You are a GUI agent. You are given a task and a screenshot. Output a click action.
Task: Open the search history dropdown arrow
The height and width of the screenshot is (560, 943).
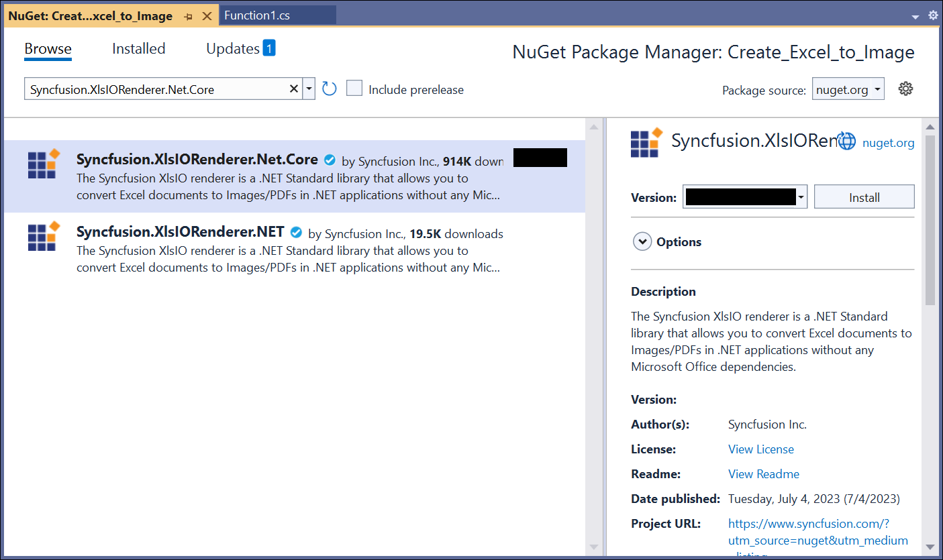coord(309,89)
